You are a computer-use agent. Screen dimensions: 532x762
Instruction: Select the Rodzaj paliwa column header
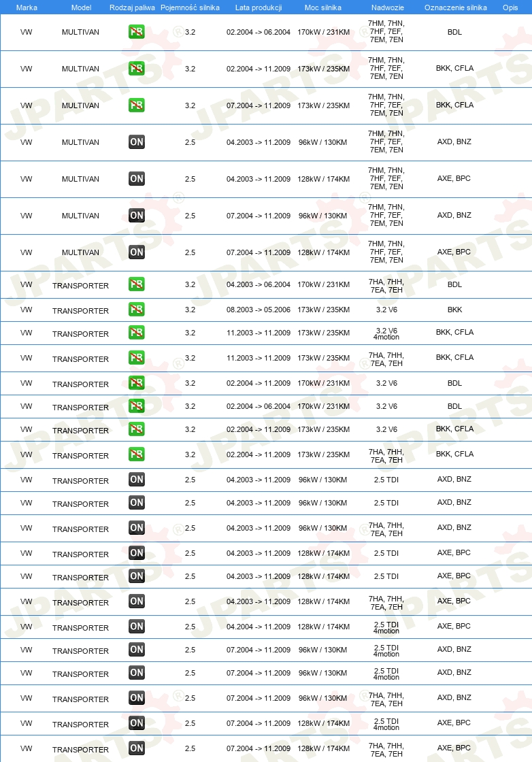pos(132,7)
